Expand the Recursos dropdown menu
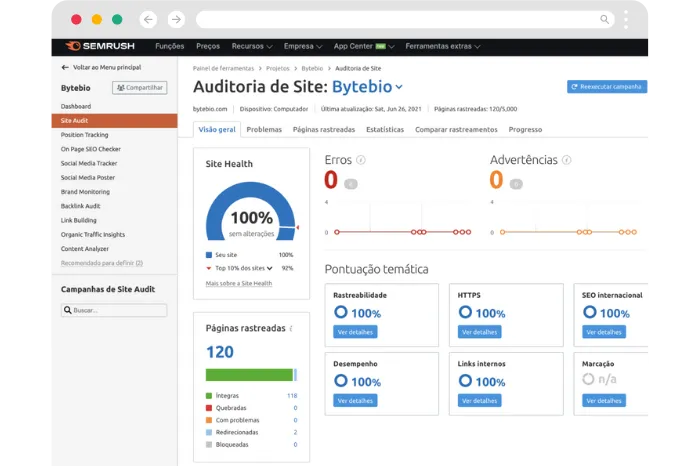700x466 pixels. 252,46
